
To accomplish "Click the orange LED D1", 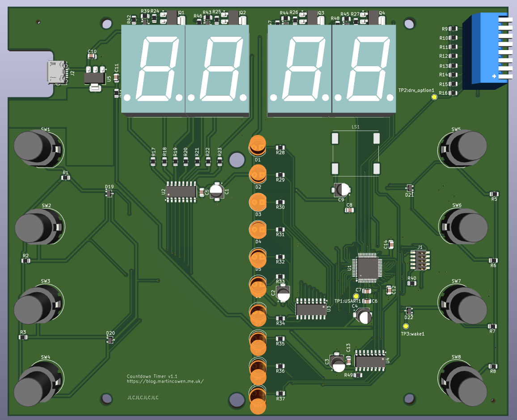I will [258, 145].
